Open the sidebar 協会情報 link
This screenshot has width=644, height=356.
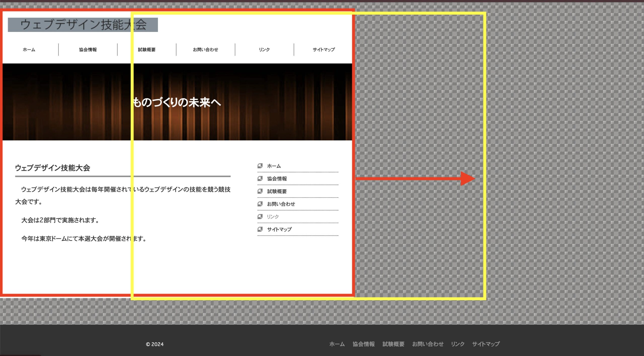(x=277, y=179)
